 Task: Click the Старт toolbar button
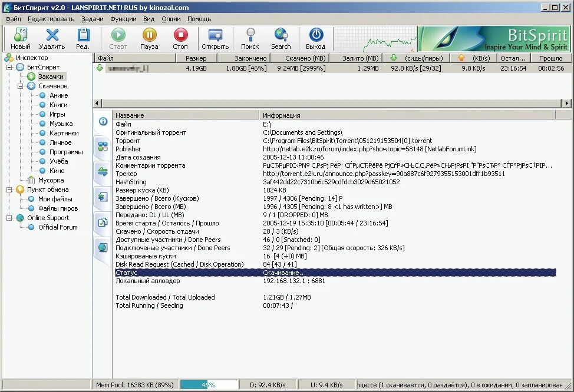[x=118, y=38]
